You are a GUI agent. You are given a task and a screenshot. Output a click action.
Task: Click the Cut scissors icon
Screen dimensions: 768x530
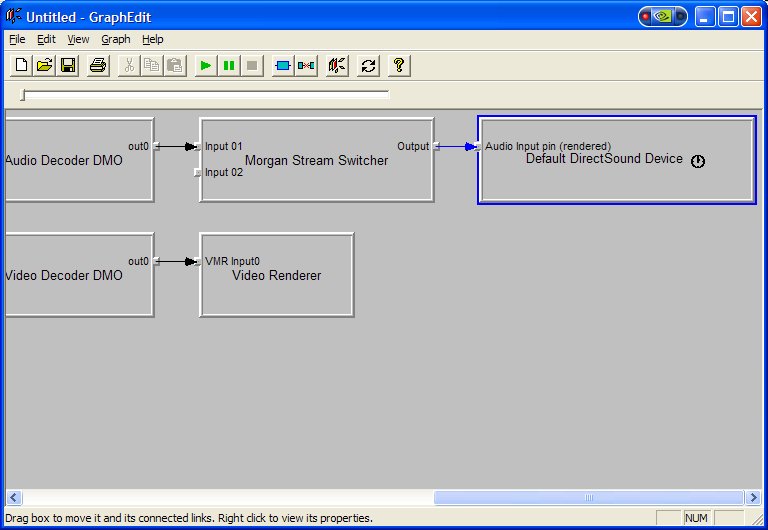pyautogui.click(x=129, y=65)
